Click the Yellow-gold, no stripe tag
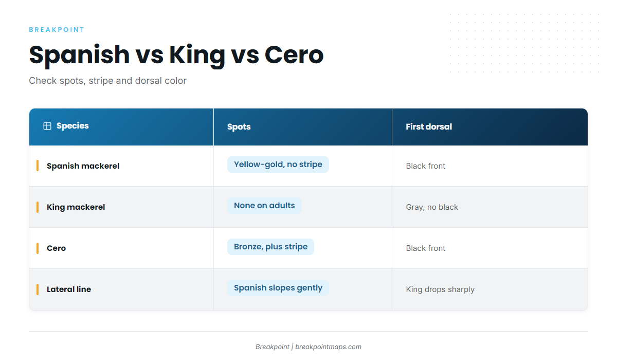 (278, 165)
